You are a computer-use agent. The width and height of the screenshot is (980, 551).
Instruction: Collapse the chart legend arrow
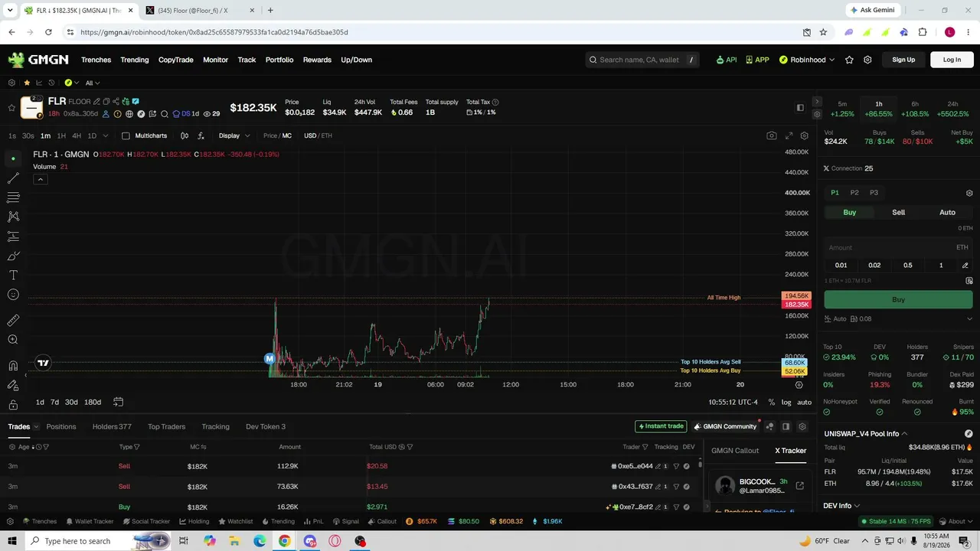pyautogui.click(x=40, y=180)
